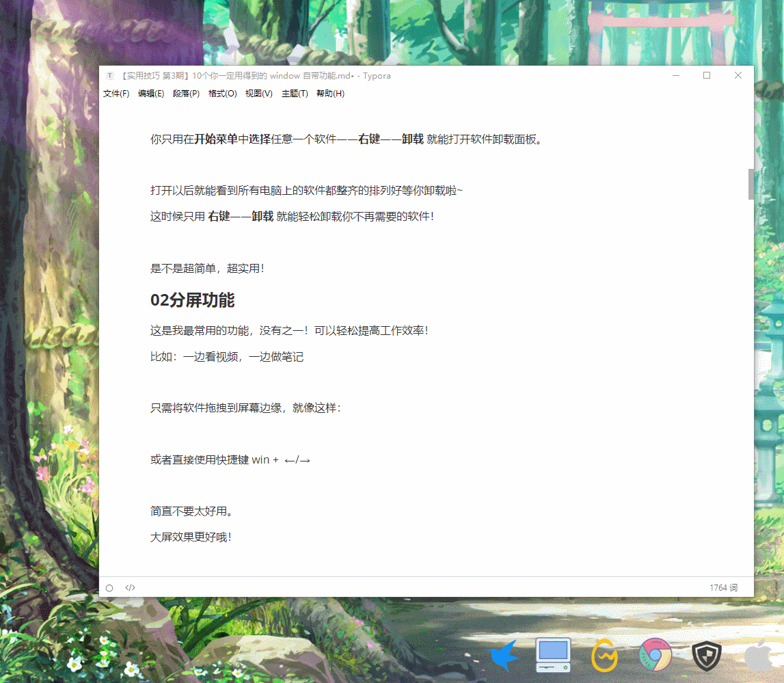Click the line starting 这是我最常用的功能
Screen dimensions: 784x683
tap(290, 330)
